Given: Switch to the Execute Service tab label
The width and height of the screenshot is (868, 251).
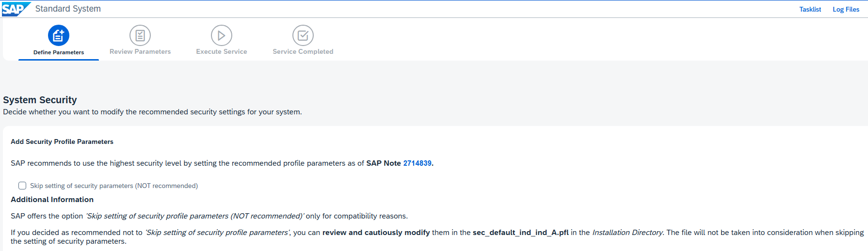Looking at the screenshot, I should click(x=222, y=51).
